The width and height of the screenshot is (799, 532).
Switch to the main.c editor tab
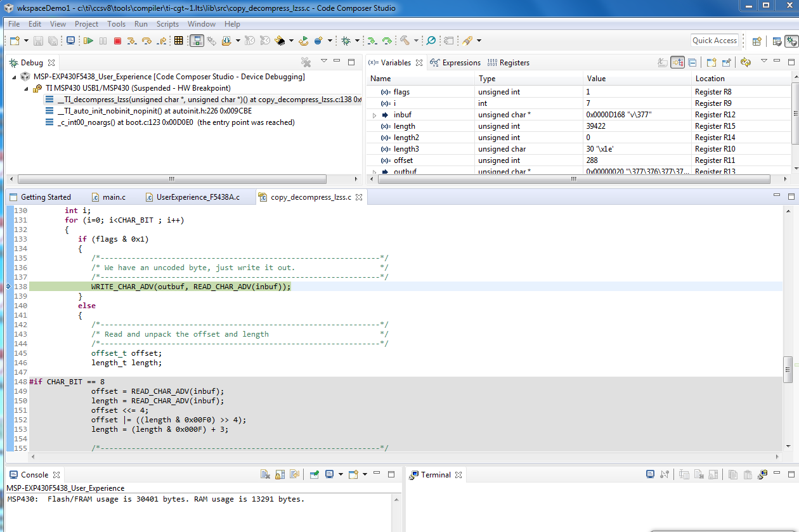[x=114, y=197]
